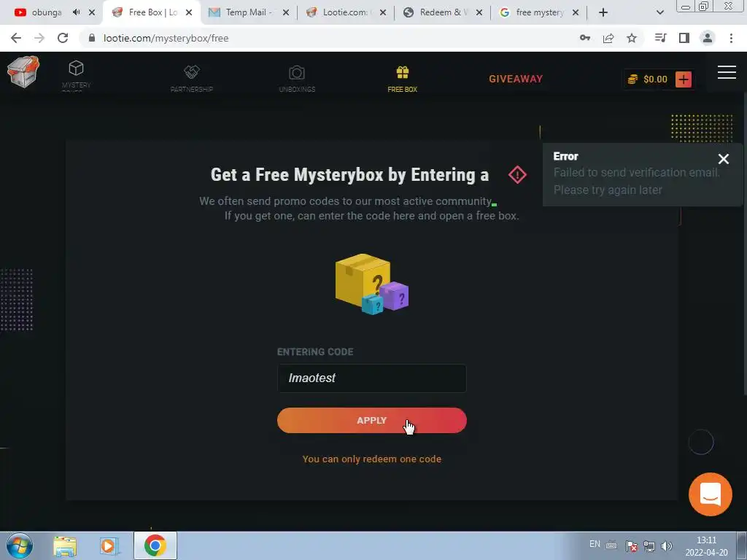Click the $0.00 coin balance
The image size is (747, 560).
pos(648,79)
